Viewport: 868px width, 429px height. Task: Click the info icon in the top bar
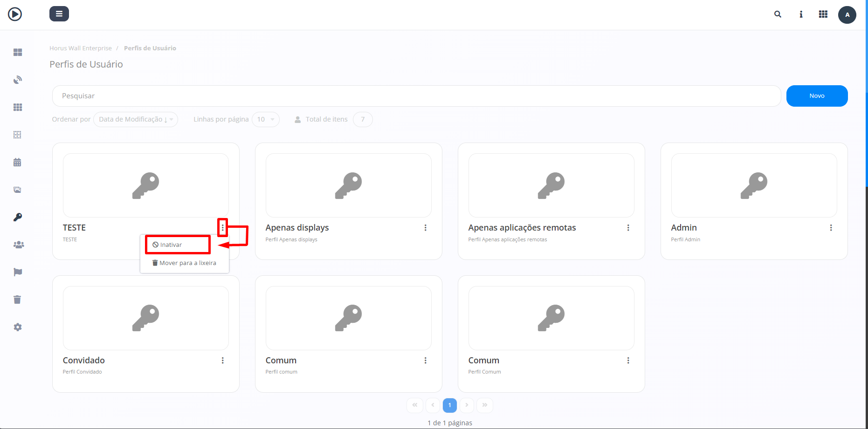pos(801,14)
